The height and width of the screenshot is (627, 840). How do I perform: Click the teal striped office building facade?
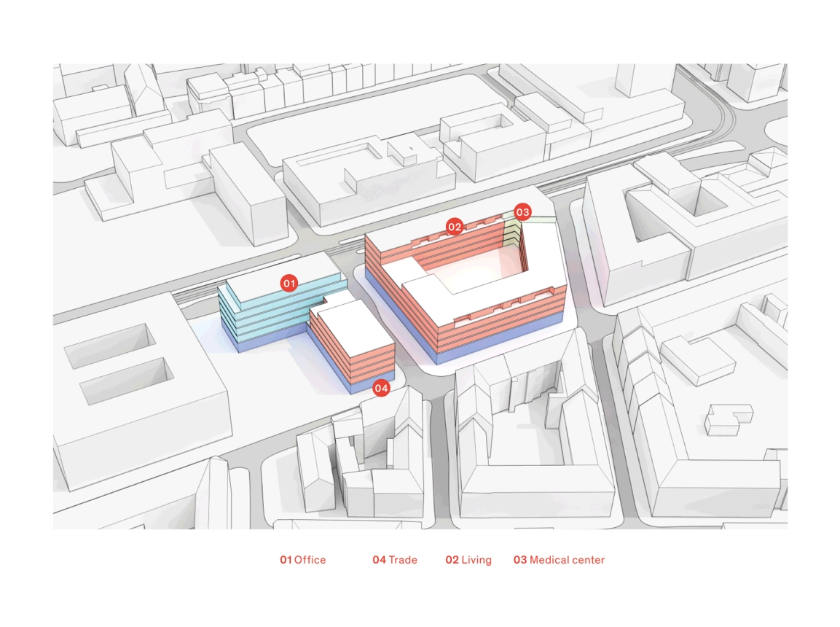(262, 317)
